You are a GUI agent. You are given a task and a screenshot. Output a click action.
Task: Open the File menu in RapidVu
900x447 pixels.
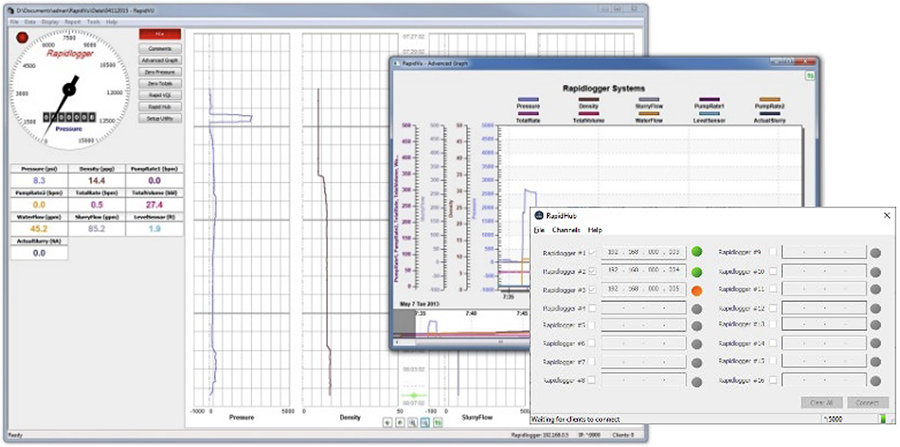14,21
